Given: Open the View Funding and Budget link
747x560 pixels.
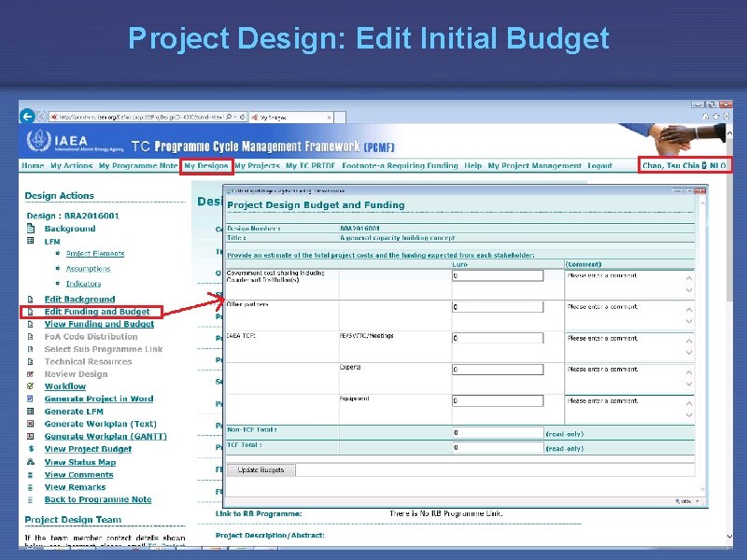Looking at the screenshot, I should (98, 323).
